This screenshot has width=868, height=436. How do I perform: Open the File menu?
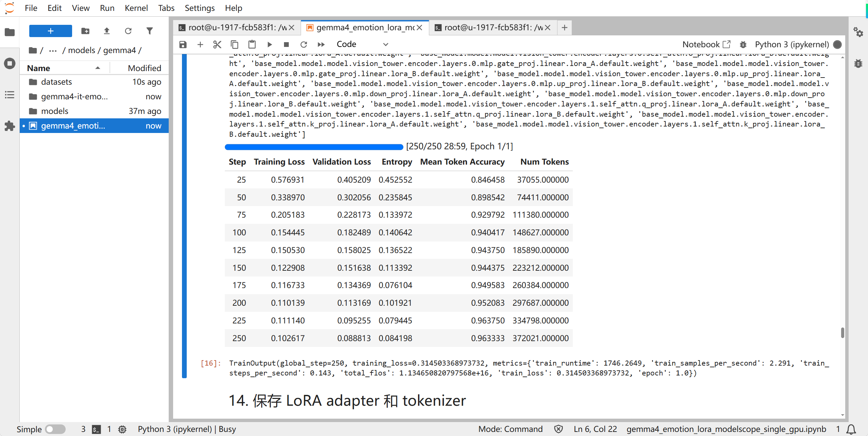(x=31, y=8)
